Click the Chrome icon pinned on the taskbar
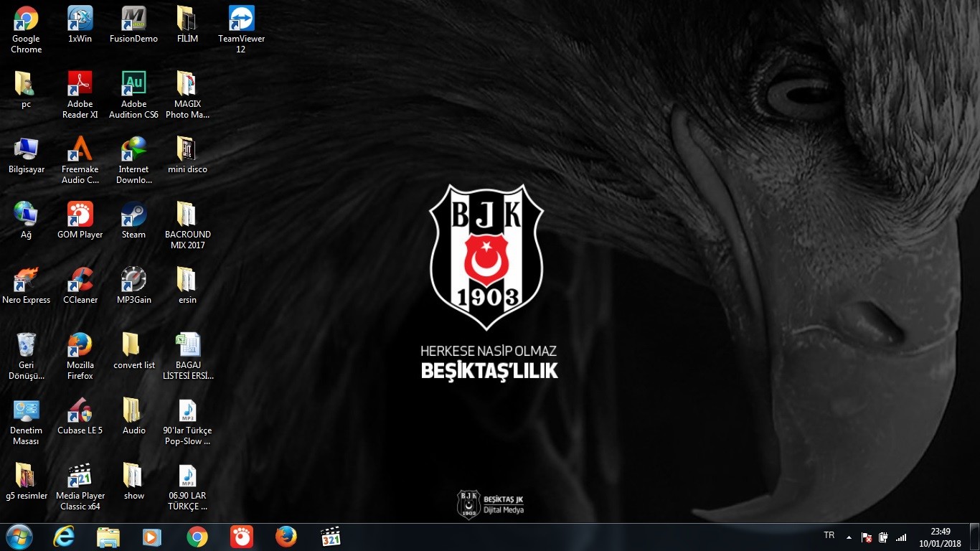The height and width of the screenshot is (551, 980). click(x=197, y=537)
